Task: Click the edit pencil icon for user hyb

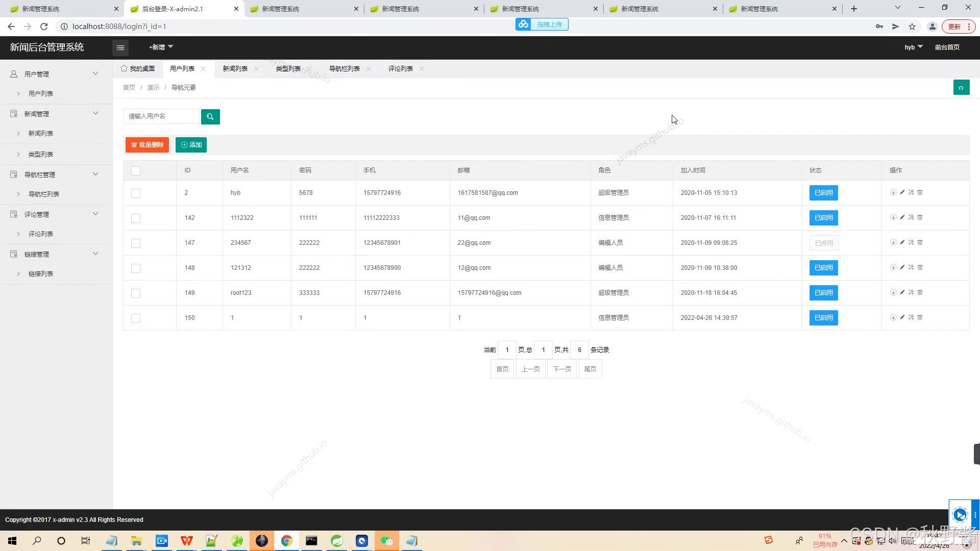Action: click(x=902, y=192)
